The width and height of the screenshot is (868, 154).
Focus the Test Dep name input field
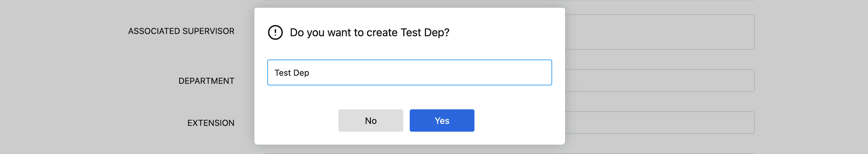(x=409, y=72)
